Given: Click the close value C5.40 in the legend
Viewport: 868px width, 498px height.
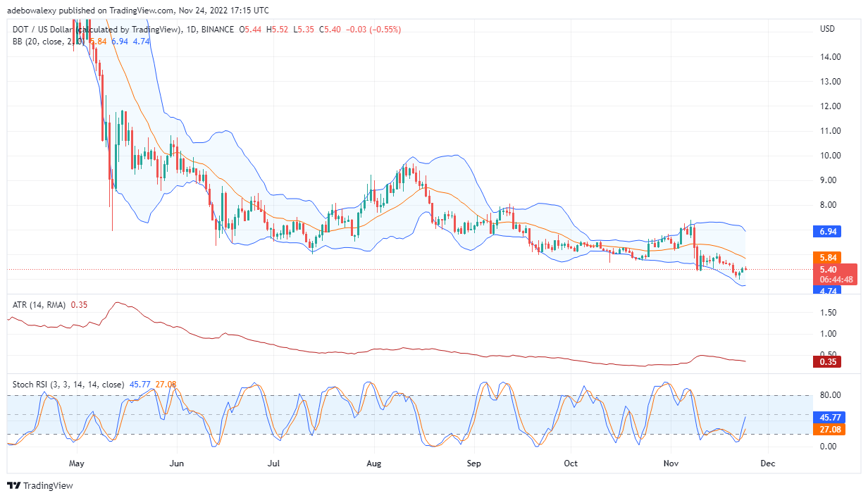Looking at the screenshot, I should [330, 30].
